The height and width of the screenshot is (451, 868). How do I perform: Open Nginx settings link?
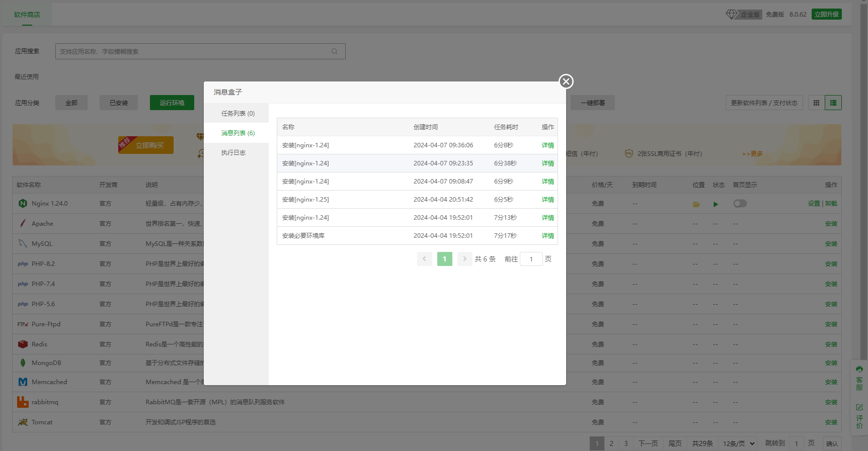point(814,204)
